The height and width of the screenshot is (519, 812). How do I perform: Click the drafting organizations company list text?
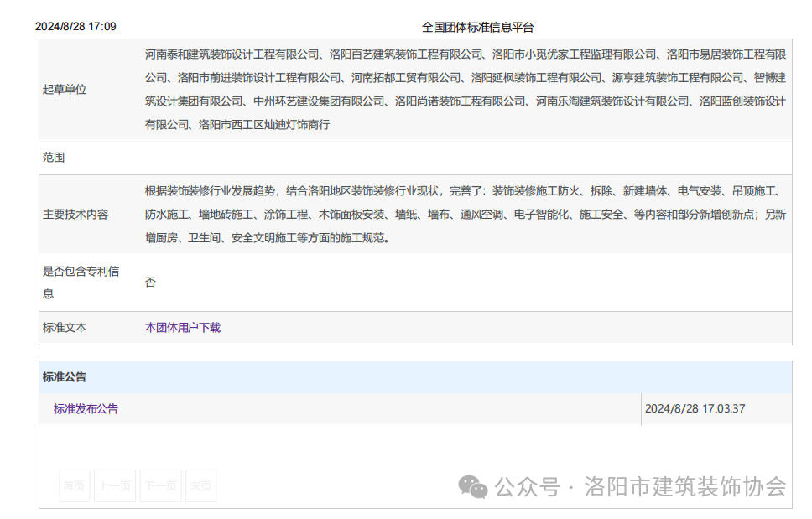[465, 90]
